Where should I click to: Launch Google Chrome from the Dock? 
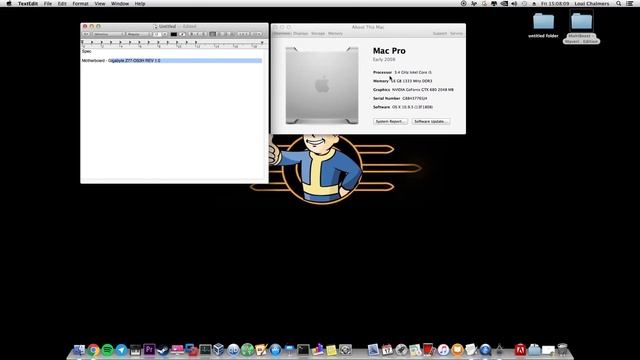click(93, 350)
